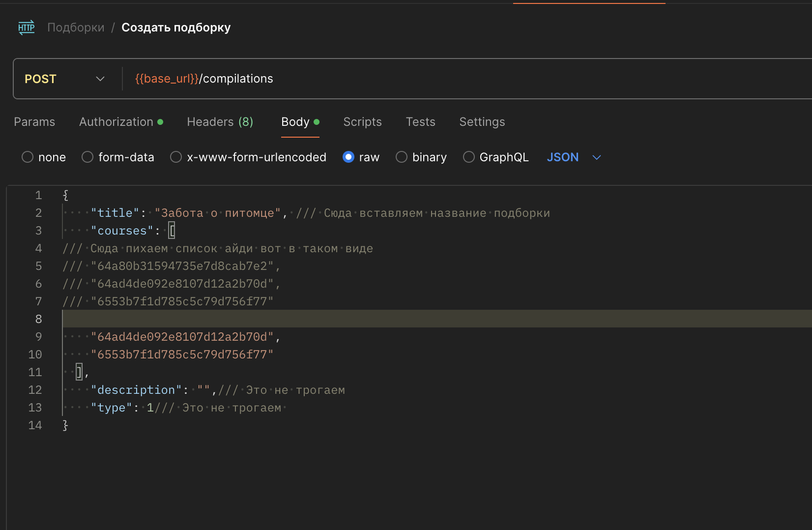Choose the form-data radio option
The image size is (812, 530).
(x=87, y=157)
